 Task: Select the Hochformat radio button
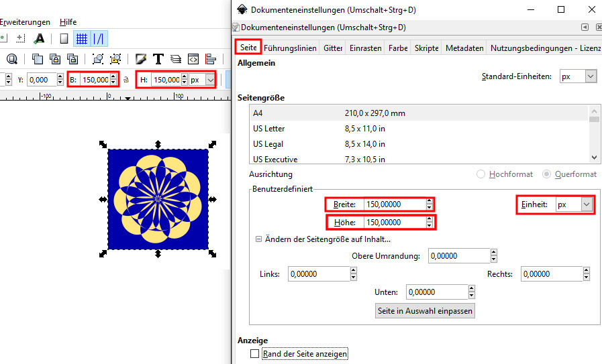481,174
